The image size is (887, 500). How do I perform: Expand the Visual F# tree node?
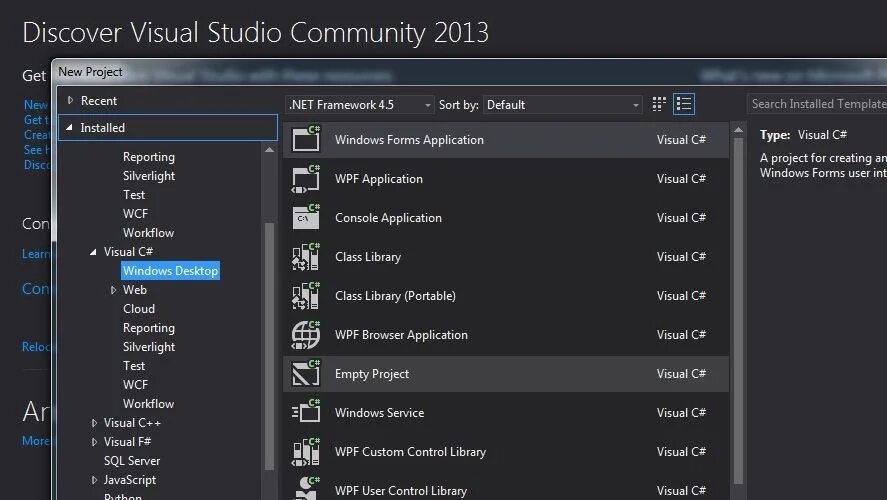(x=94, y=442)
